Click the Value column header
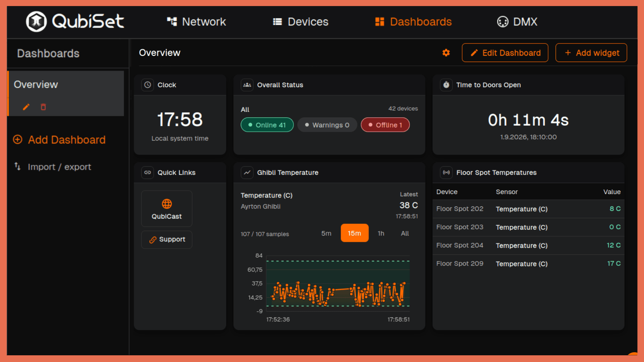The image size is (644, 362). (612, 192)
